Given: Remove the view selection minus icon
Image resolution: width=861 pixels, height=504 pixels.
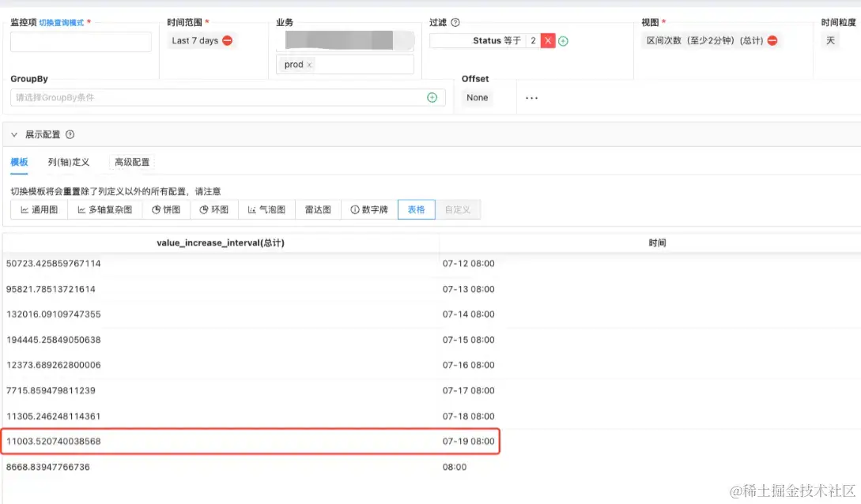Looking at the screenshot, I should tap(772, 40).
